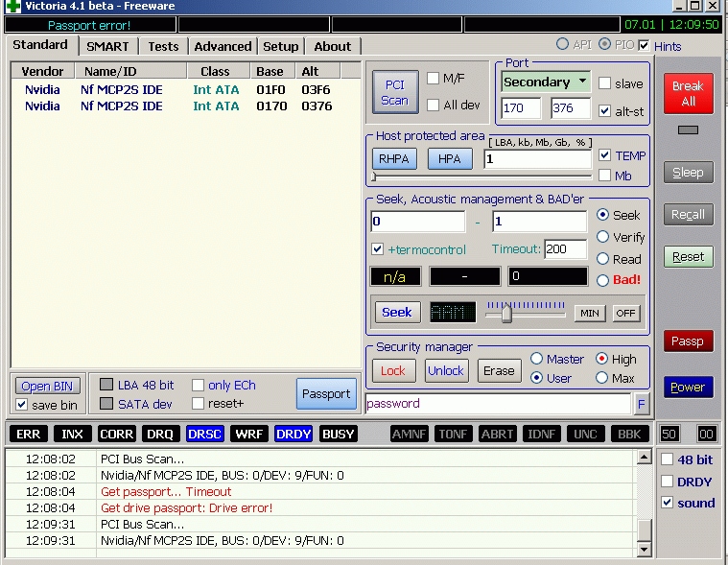The height and width of the screenshot is (565, 728).
Task: Toggle the TEMP checkbox
Action: coord(604,155)
